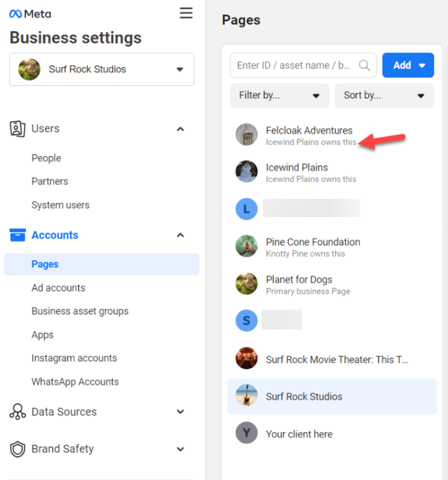Click the Felcloak Adventures page avatar
Image resolution: width=448 pixels, height=480 pixels.
pos(246,134)
